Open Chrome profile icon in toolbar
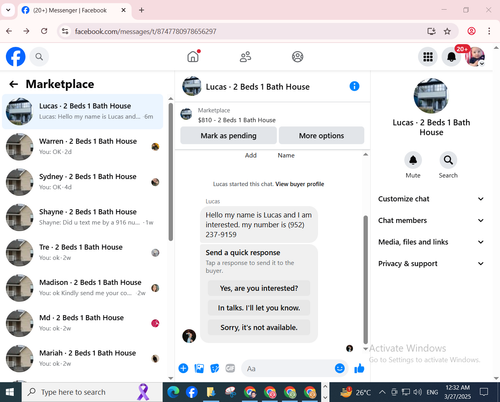This screenshot has height=402, width=500. pos(471,31)
